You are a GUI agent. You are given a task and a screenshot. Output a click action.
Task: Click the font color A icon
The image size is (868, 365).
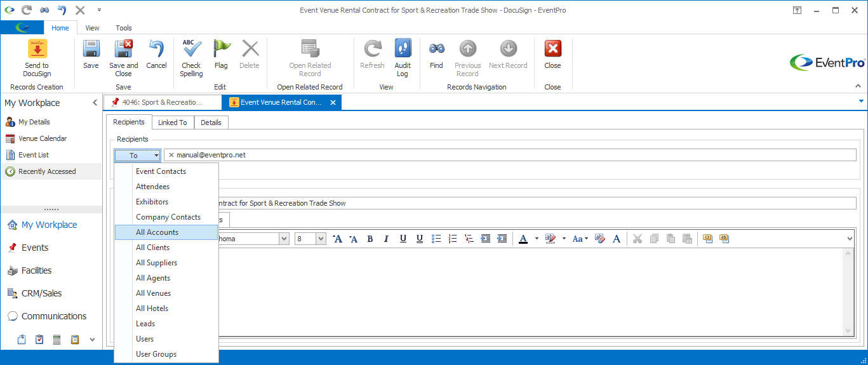pos(523,239)
